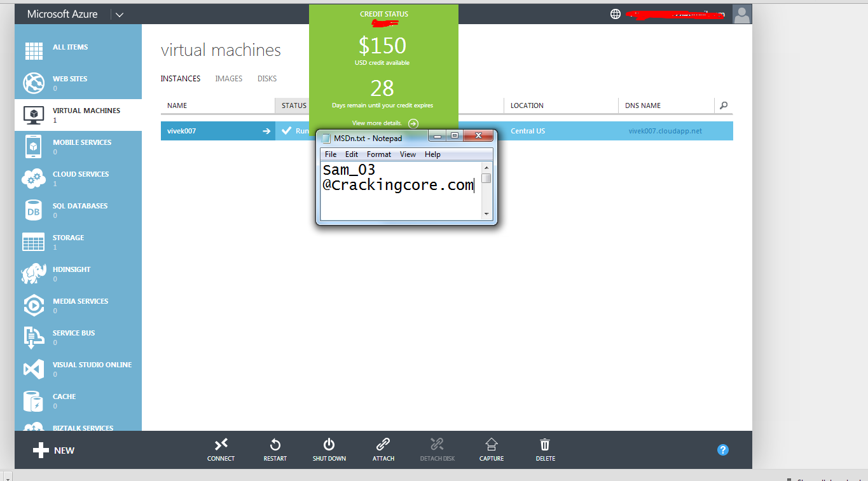
Task: Open Web Sites globe icon in sidebar
Action: [x=34, y=83]
